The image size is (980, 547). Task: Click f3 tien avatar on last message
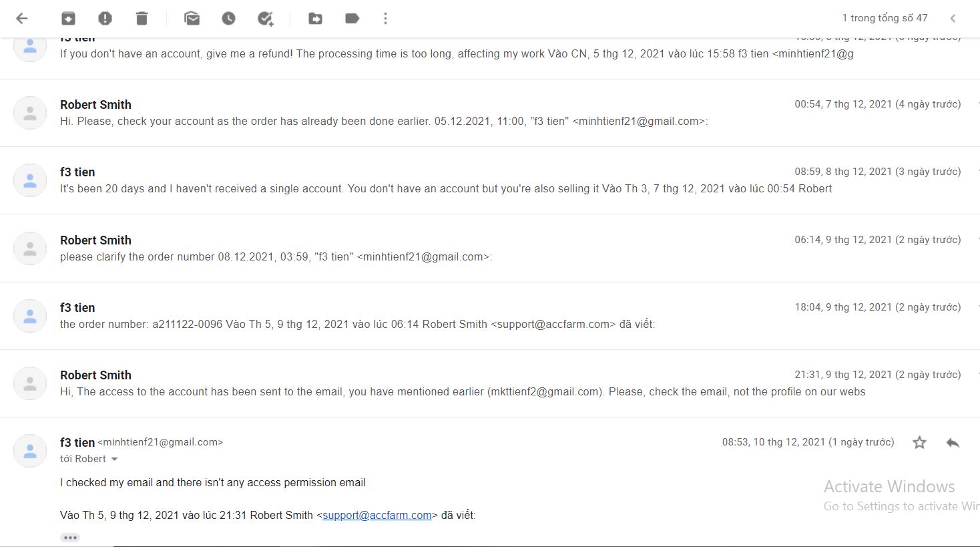pos(30,450)
